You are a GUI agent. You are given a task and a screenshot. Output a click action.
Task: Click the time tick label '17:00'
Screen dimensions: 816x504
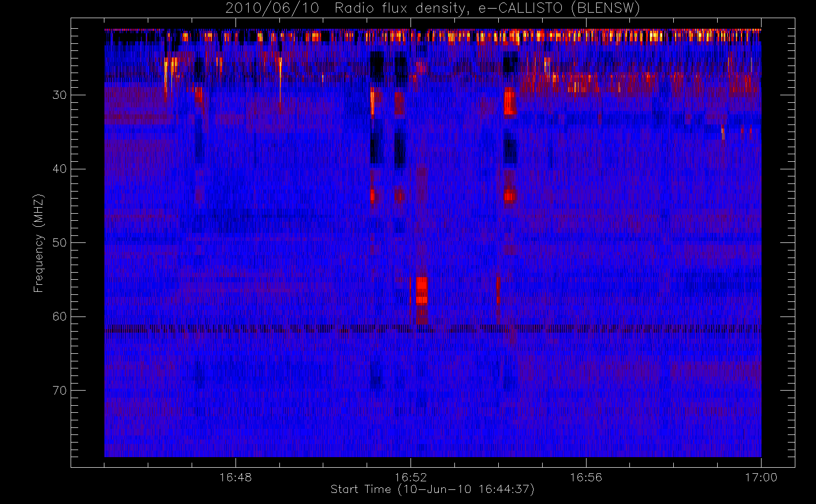coord(761,477)
